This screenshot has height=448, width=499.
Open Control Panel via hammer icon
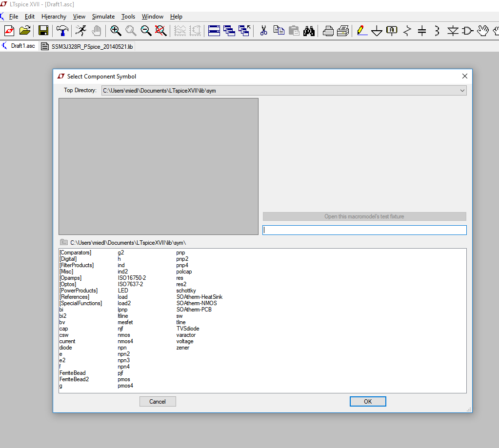coord(62,31)
